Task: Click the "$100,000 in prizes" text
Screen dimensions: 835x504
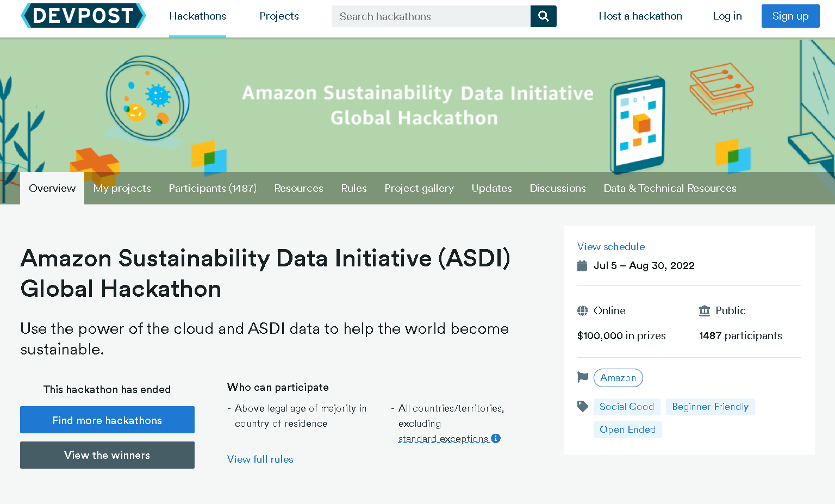Action: click(621, 335)
